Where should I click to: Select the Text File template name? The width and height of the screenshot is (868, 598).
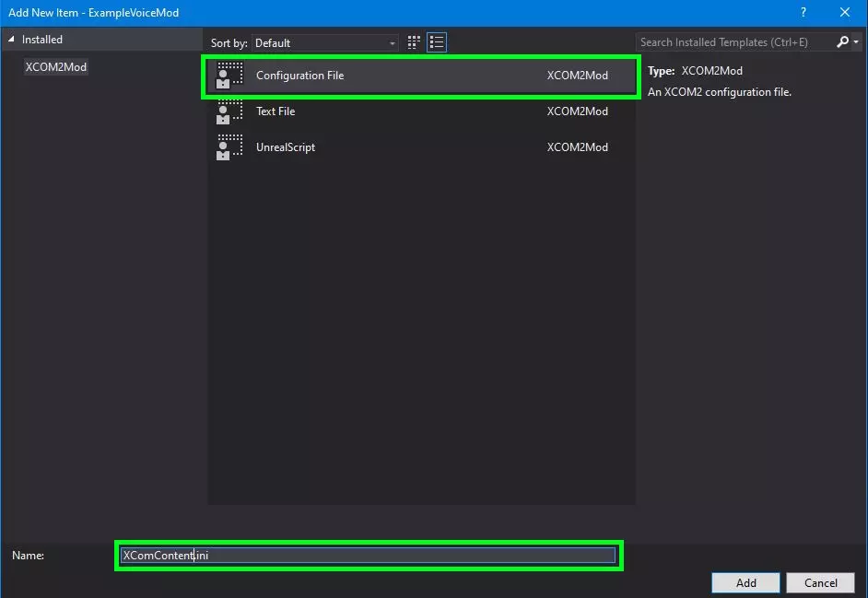click(276, 111)
